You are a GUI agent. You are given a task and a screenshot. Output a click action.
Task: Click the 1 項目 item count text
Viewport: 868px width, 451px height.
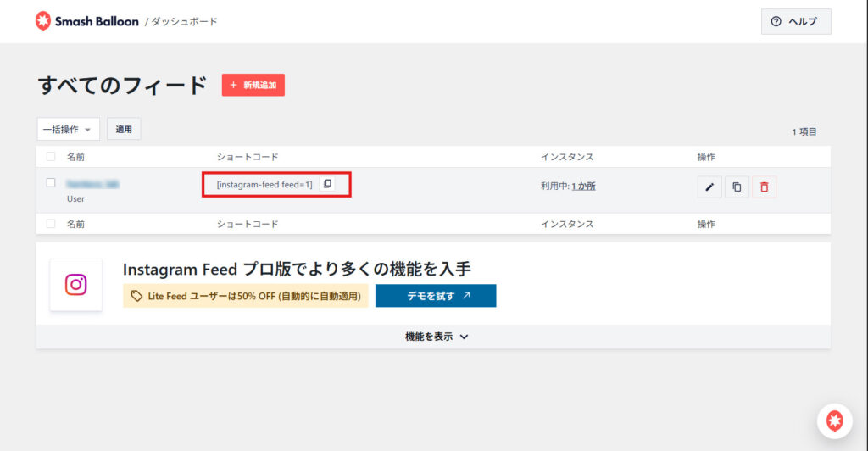click(804, 131)
